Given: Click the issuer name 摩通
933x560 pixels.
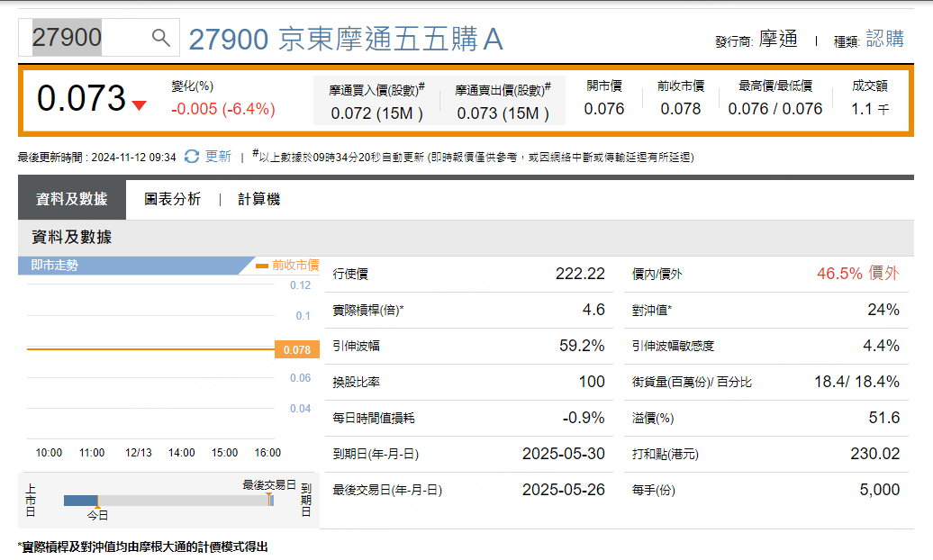Looking at the screenshot, I should pos(778,40).
